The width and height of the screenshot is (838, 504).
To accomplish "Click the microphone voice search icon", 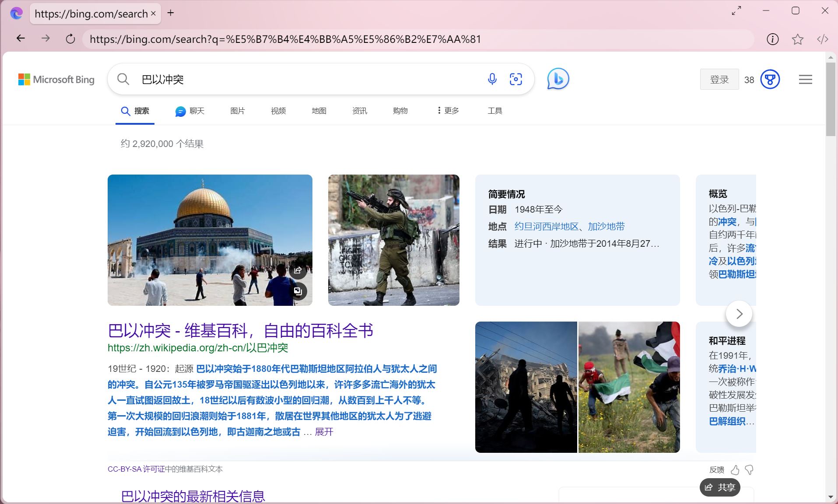I will pyautogui.click(x=492, y=79).
